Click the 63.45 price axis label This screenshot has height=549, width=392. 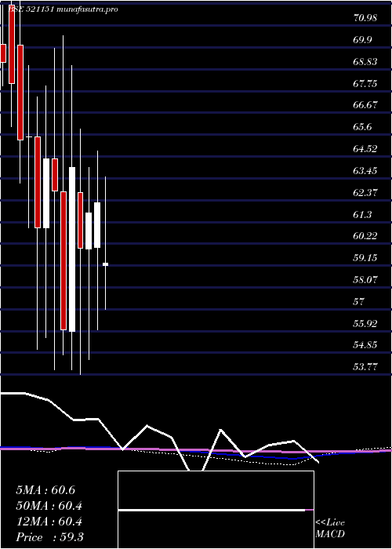[365, 170]
